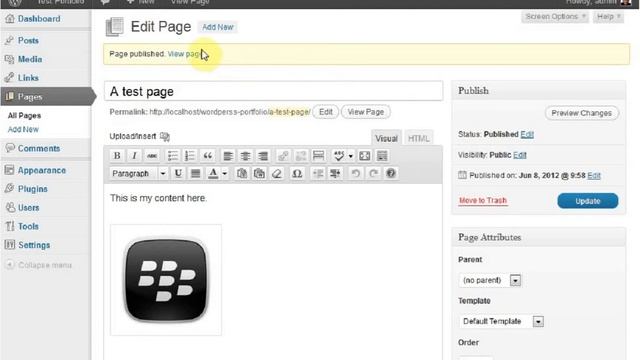
Task: Select the BlackBerry logo image in content
Action: click(166, 280)
